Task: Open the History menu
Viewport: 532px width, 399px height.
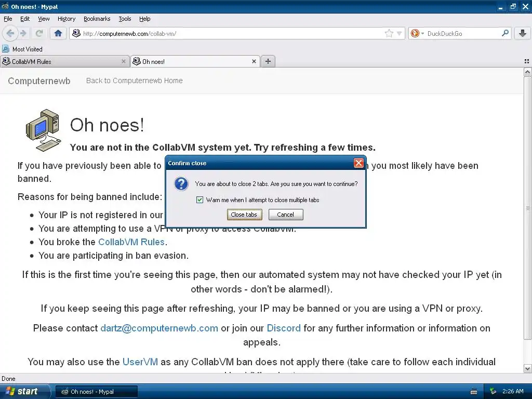Action: click(x=66, y=19)
